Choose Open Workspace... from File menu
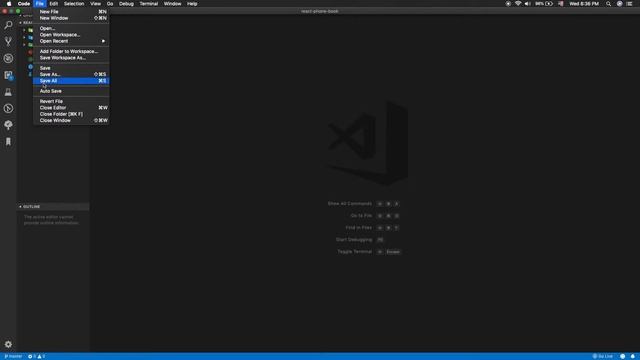This screenshot has height=360, width=640. click(x=71, y=35)
